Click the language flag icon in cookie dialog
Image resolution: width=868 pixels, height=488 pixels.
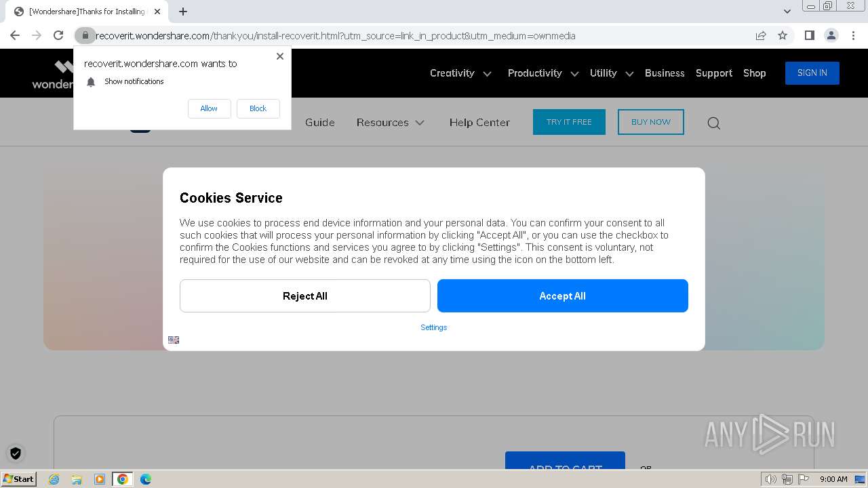174,340
